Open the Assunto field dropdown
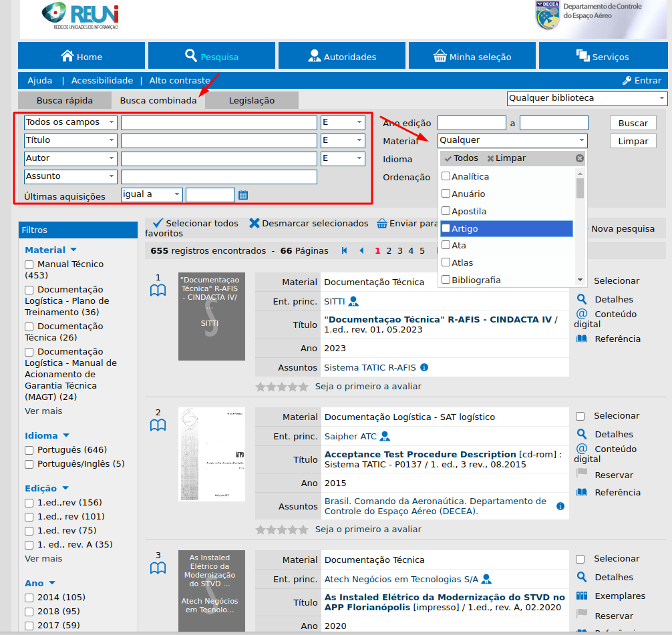672x635 pixels. [71, 176]
